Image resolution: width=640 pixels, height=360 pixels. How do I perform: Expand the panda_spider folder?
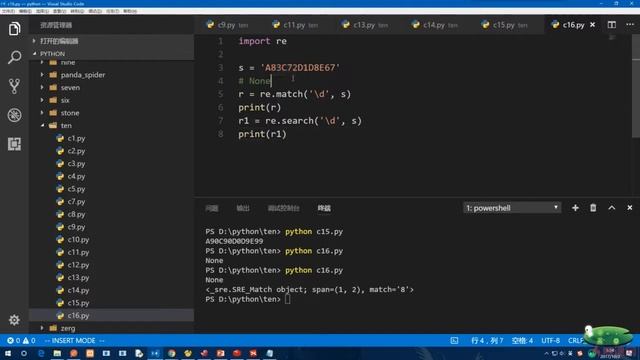tap(112, 75)
